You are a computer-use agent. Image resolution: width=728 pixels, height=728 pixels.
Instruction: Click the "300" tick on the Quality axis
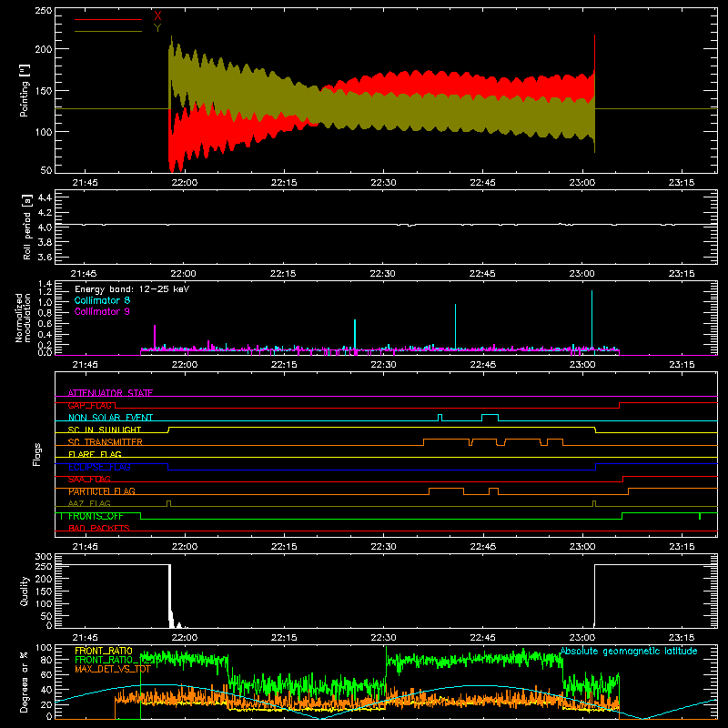[x=43, y=557]
